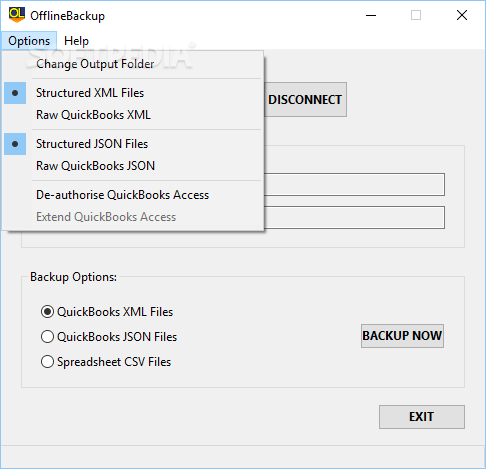Choose De-authorise QuickBooks Access
The image size is (486, 469).
coord(133,195)
